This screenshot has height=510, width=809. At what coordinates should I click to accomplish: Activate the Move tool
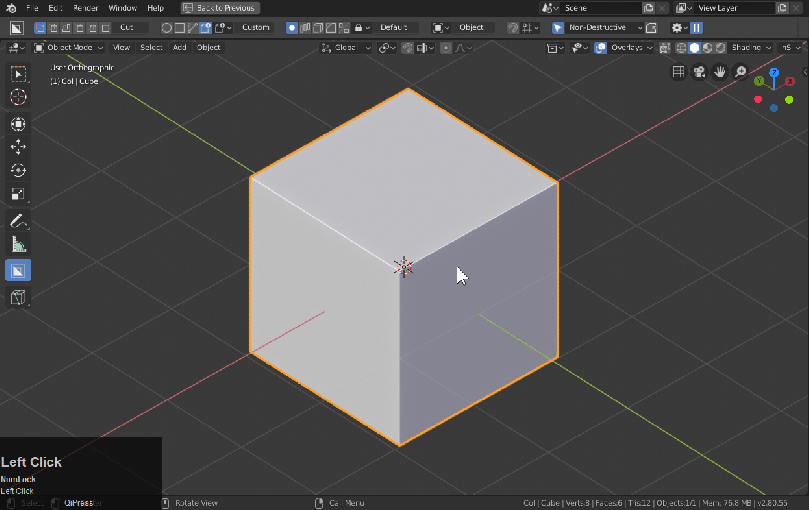(x=18, y=147)
